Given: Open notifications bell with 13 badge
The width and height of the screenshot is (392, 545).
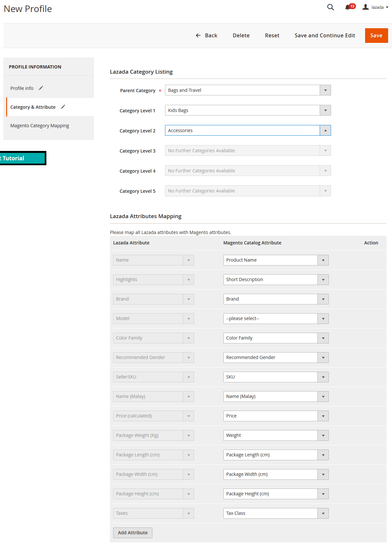Looking at the screenshot, I should pyautogui.click(x=350, y=7).
